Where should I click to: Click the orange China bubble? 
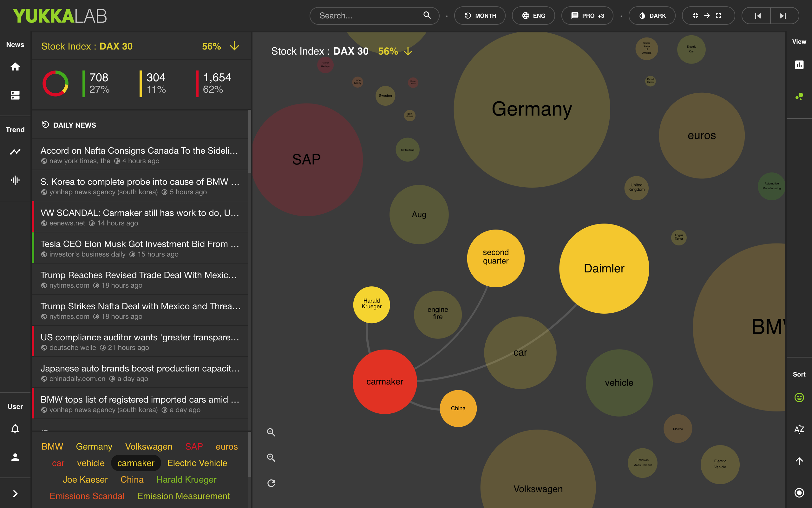click(x=458, y=408)
